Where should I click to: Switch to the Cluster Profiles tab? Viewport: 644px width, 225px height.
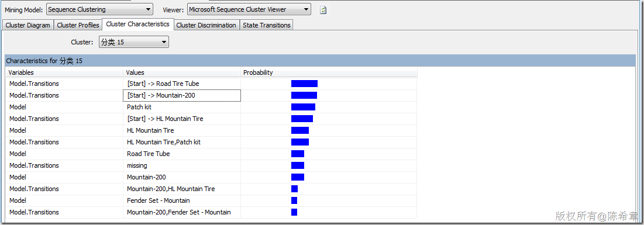78,25
